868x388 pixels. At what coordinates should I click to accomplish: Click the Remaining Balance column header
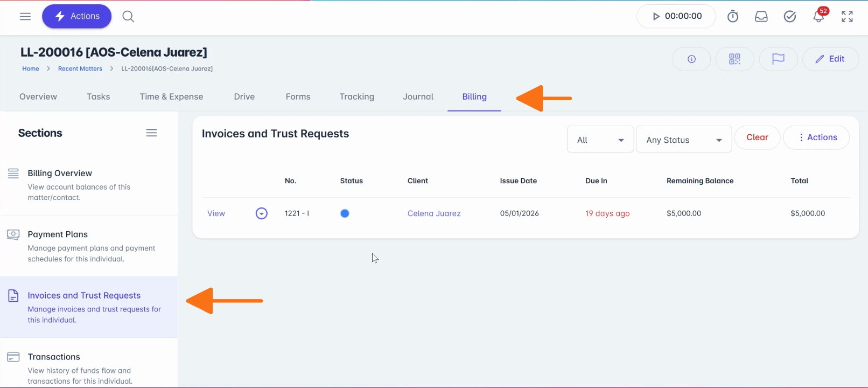coord(700,181)
